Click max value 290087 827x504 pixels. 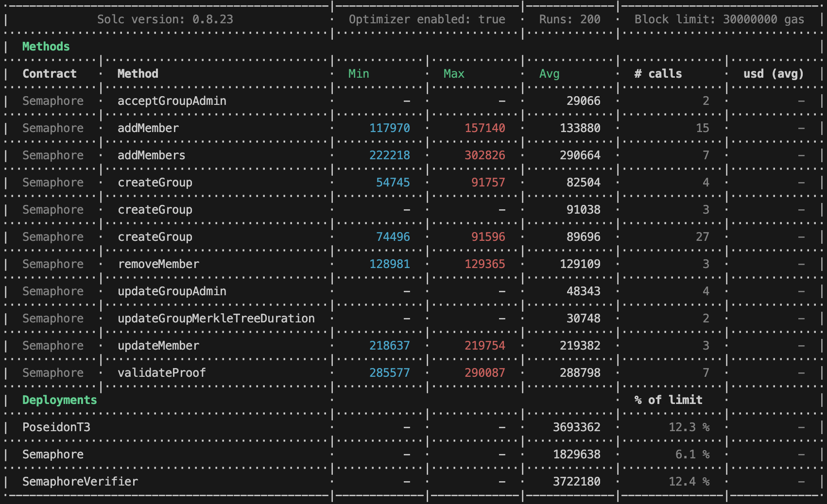(x=485, y=373)
